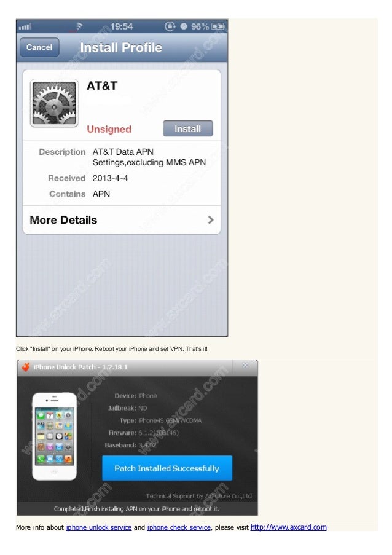Click the white iPhone device image
392x555 pixels.
click(x=54, y=436)
